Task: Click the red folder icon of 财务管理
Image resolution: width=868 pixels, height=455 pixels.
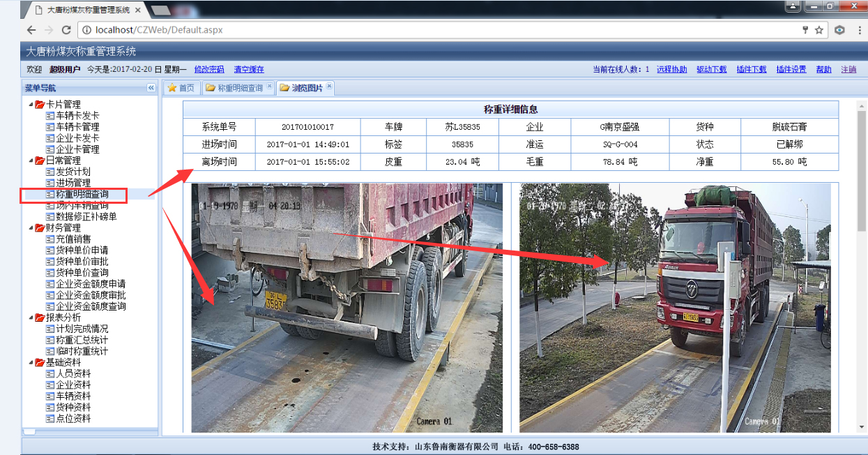Action: (x=40, y=227)
